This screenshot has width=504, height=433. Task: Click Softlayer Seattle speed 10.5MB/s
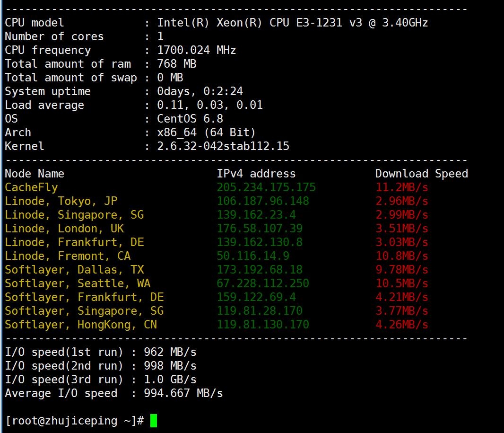pyautogui.click(x=401, y=283)
